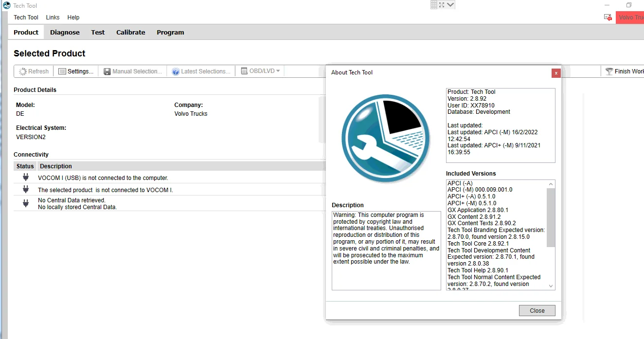Click plug icon for selected product row
Viewport: 644px width, 339px height.
[x=26, y=190]
